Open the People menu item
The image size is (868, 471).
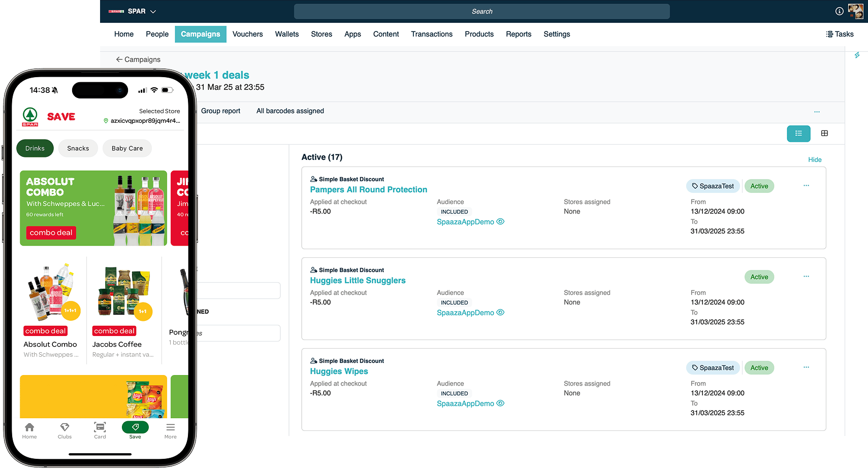click(157, 34)
